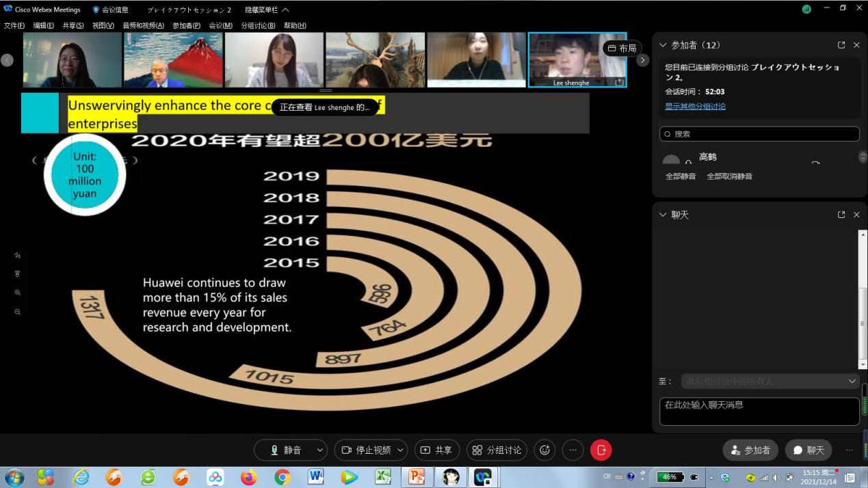The image size is (868, 488).
Task: Open the 音频和视频(A) menu
Action: 143,25
